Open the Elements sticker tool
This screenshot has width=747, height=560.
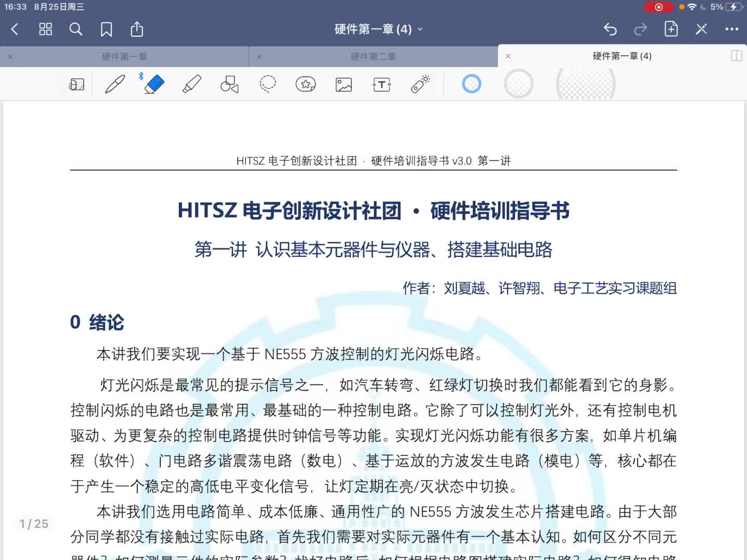click(x=306, y=84)
